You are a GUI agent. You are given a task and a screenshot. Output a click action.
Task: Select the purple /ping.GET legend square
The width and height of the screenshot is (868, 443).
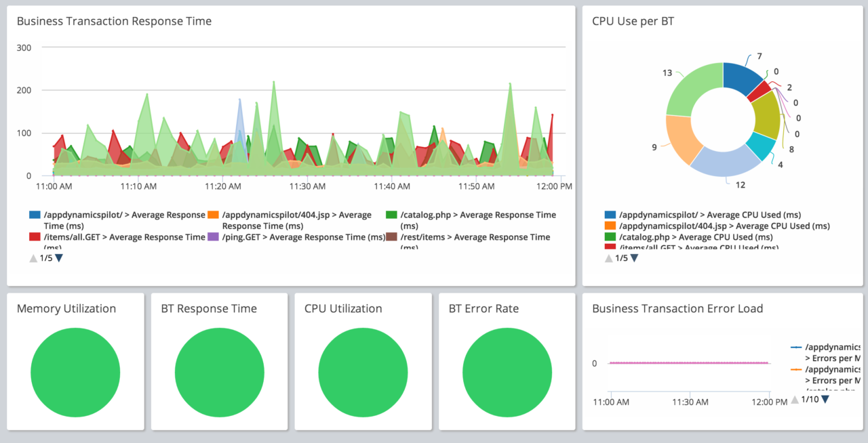point(214,237)
